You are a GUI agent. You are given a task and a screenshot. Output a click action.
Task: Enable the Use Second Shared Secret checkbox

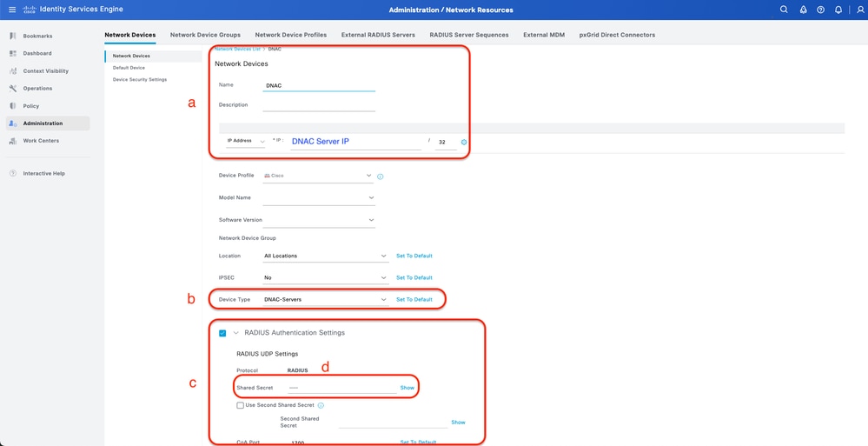[241, 405]
